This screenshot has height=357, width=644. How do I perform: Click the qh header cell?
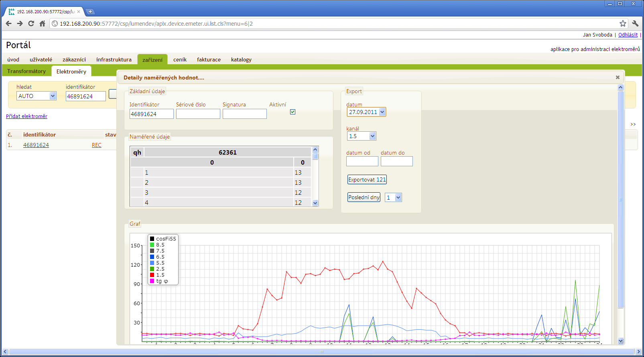point(137,152)
